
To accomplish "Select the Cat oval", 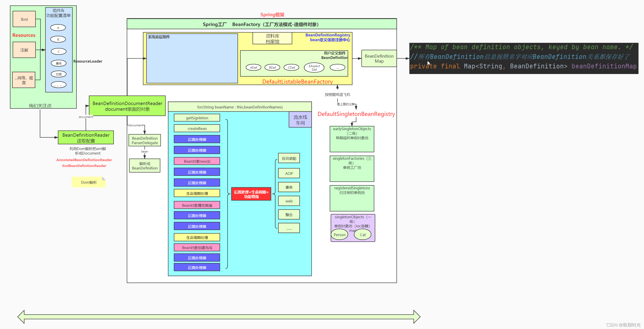I will click(x=363, y=235).
